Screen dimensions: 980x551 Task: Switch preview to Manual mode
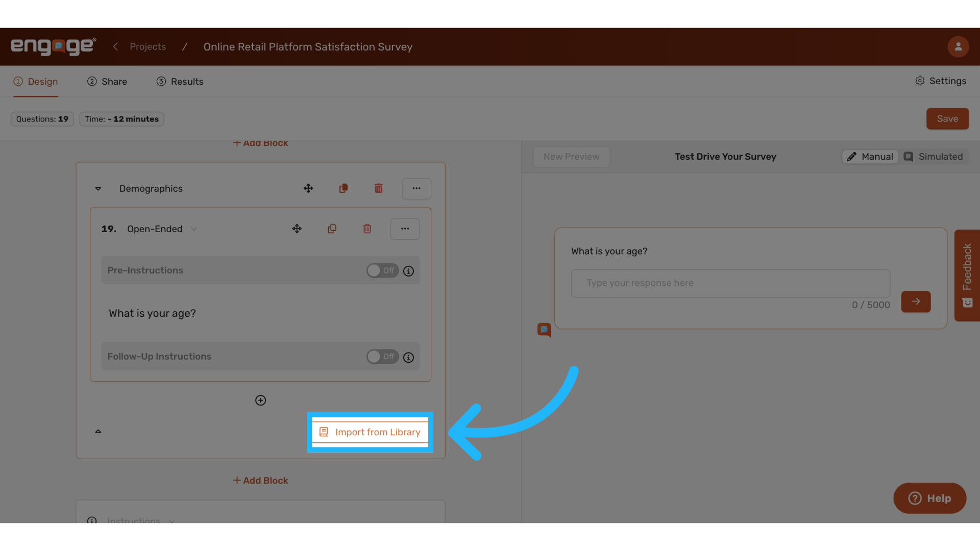[870, 157]
